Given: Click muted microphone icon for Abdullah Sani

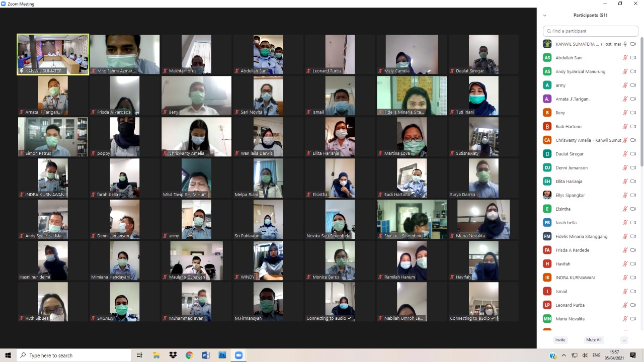Looking at the screenshot, I should click(x=625, y=58).
